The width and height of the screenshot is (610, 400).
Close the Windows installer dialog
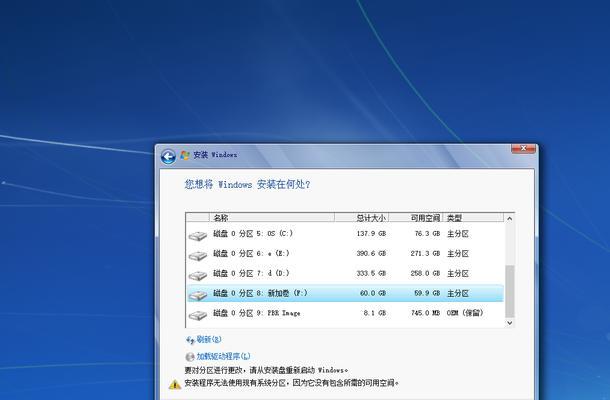click(523, 148)
